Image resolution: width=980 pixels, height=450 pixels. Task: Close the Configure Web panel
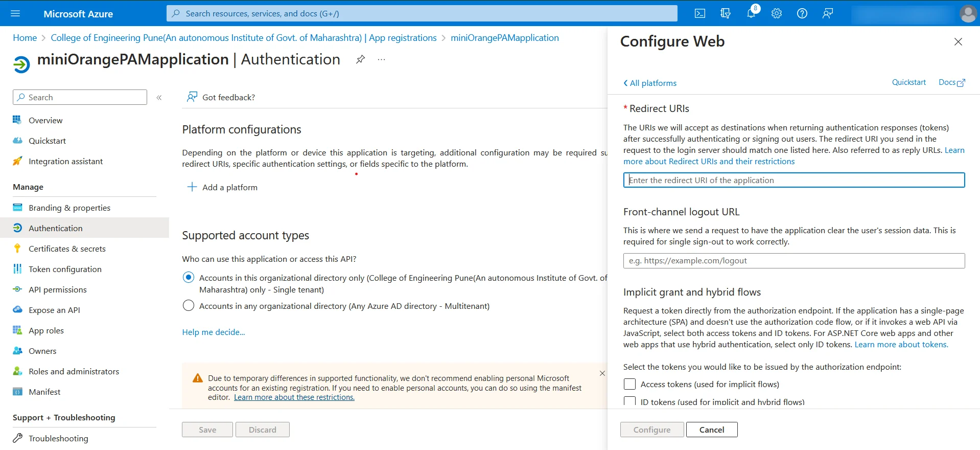coord(958,42)
